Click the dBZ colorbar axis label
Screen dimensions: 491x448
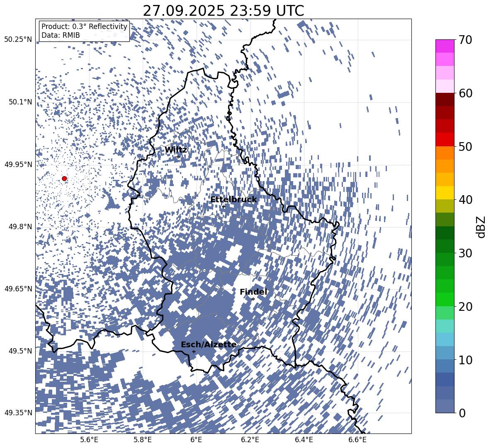[x=481, y=227]
